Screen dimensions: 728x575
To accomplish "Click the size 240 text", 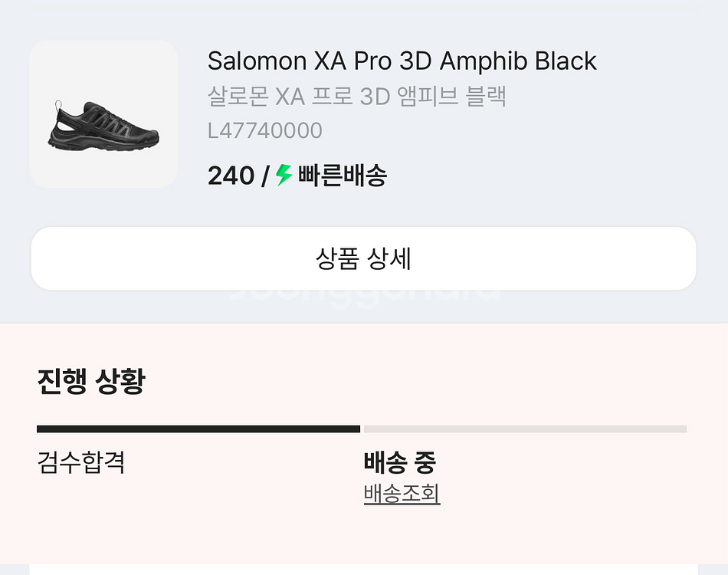I will pyautogui.click(x=231, y=176).
